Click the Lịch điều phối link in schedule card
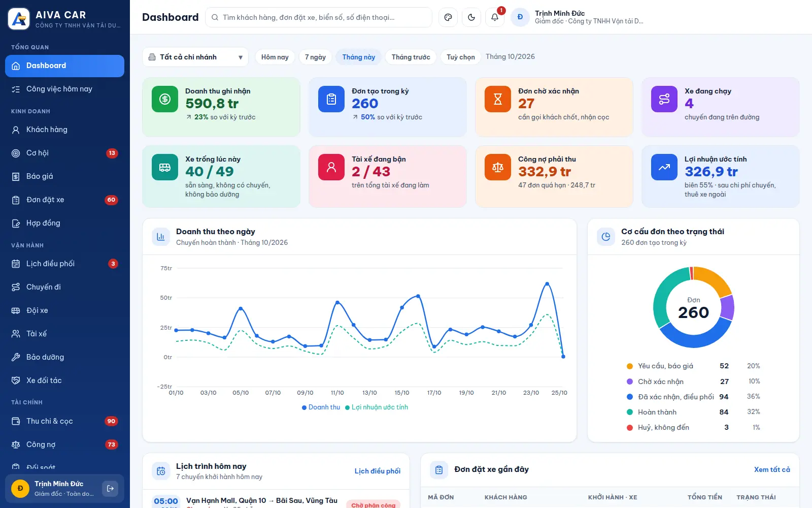The image size is (812, 508). pos(378,471)
